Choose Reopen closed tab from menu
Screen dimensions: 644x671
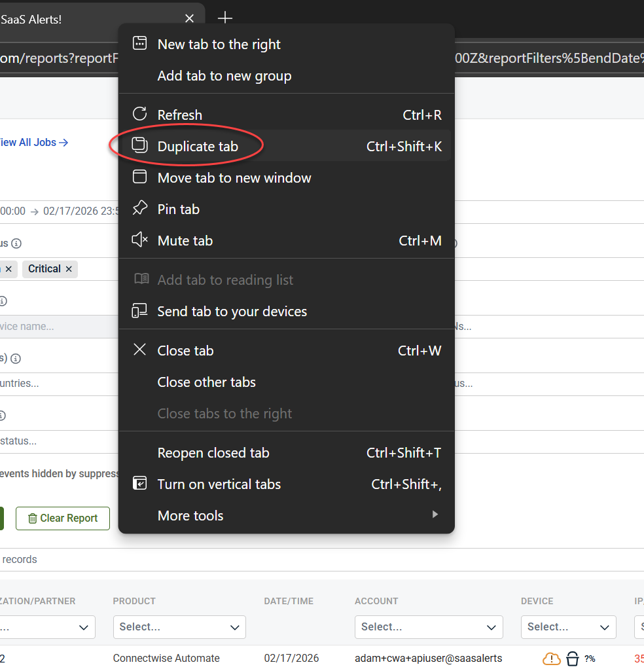pyautogui.click(x=213, y=452)
